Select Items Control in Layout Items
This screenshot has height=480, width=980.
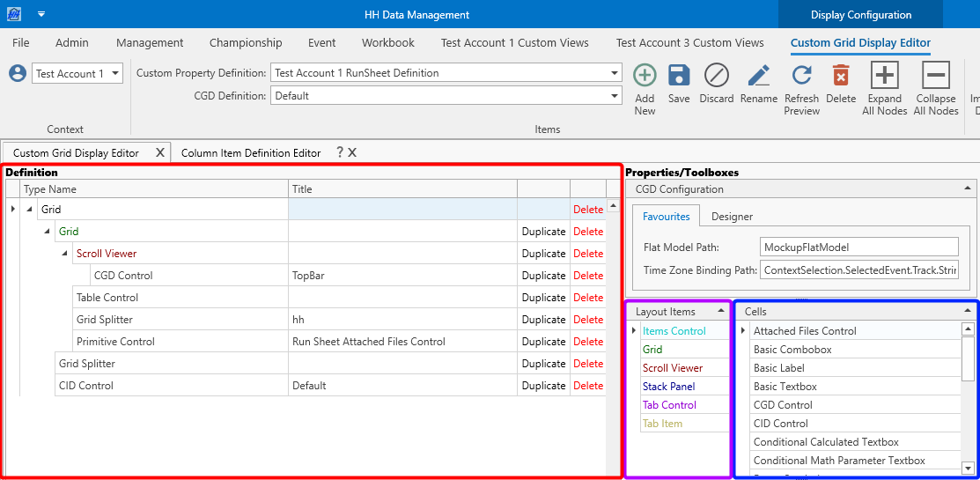[x=684, y=330]
